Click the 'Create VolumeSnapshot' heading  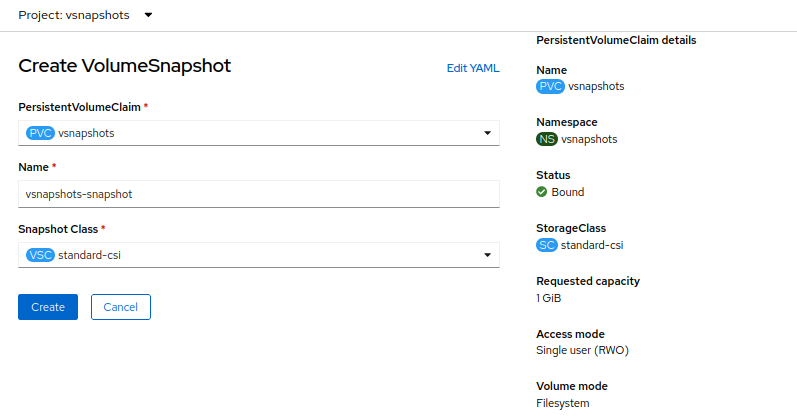tap(125, 66)
